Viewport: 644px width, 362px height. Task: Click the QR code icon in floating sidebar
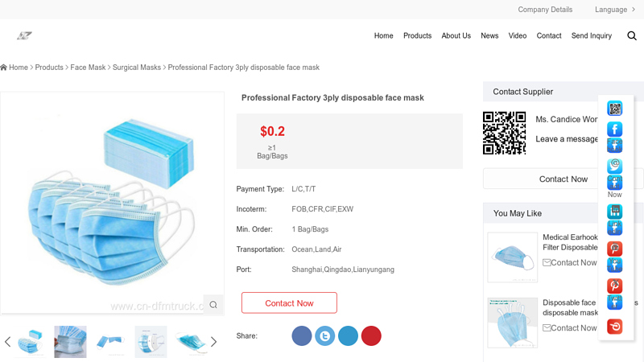pos(614,109)
